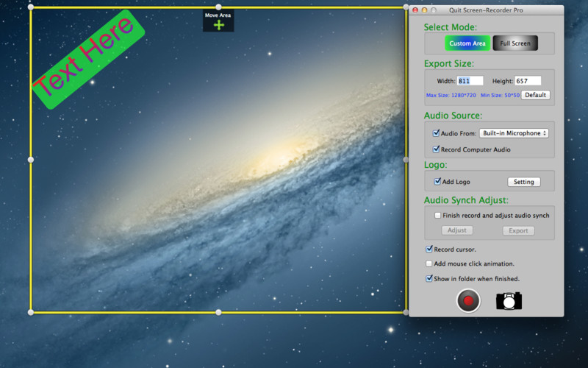
Task: Click the Quit Screen-Recorder Pro title
Action: pos(486,10)
